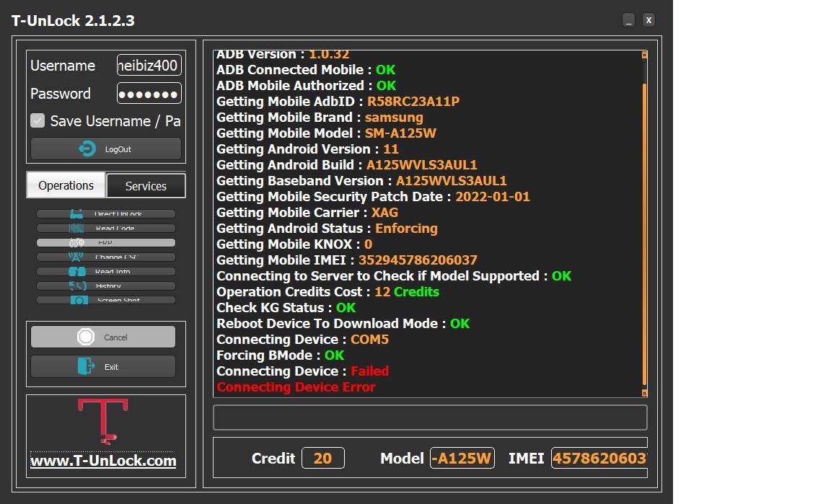831x504 pixels.
Task: Click the 'Connecting Device : Failed' log line
Action: [x=303, y=371]
